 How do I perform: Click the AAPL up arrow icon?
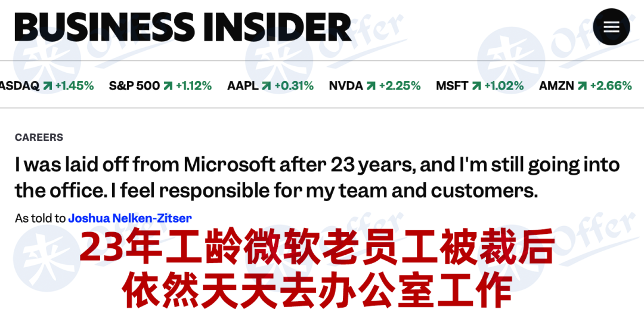(x=267, y=86)
